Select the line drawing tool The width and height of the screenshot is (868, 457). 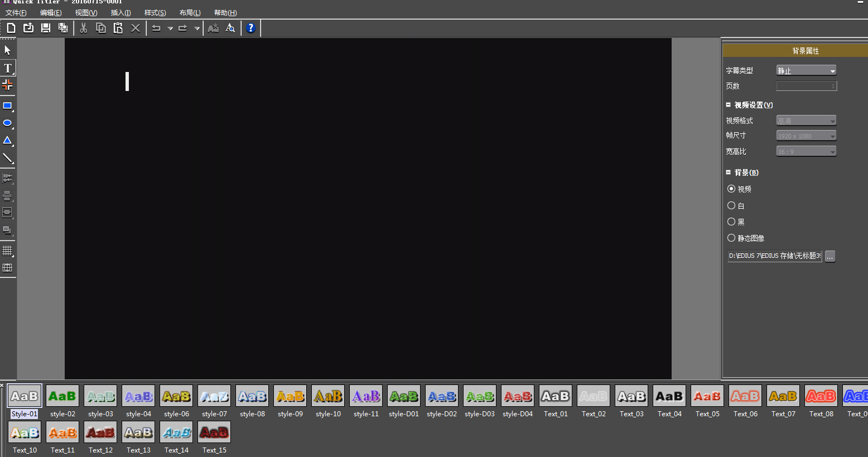pyautogui.click(x=7, y=158)
